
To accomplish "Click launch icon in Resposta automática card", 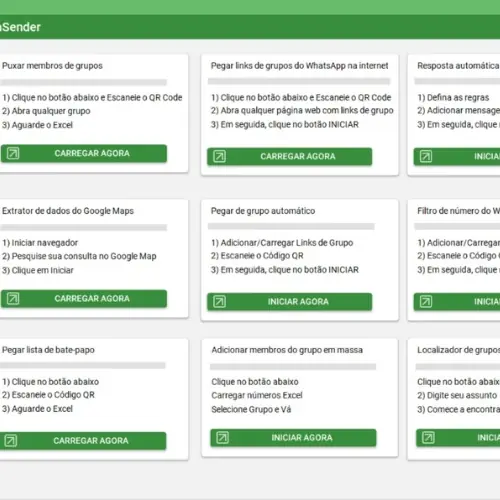I will [x=426, y=156].
